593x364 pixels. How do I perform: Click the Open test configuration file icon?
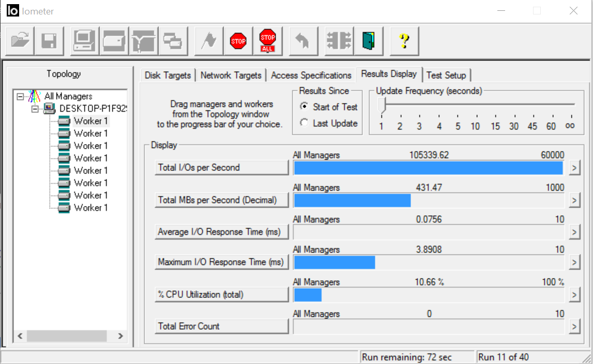click(x=20, y=41)
